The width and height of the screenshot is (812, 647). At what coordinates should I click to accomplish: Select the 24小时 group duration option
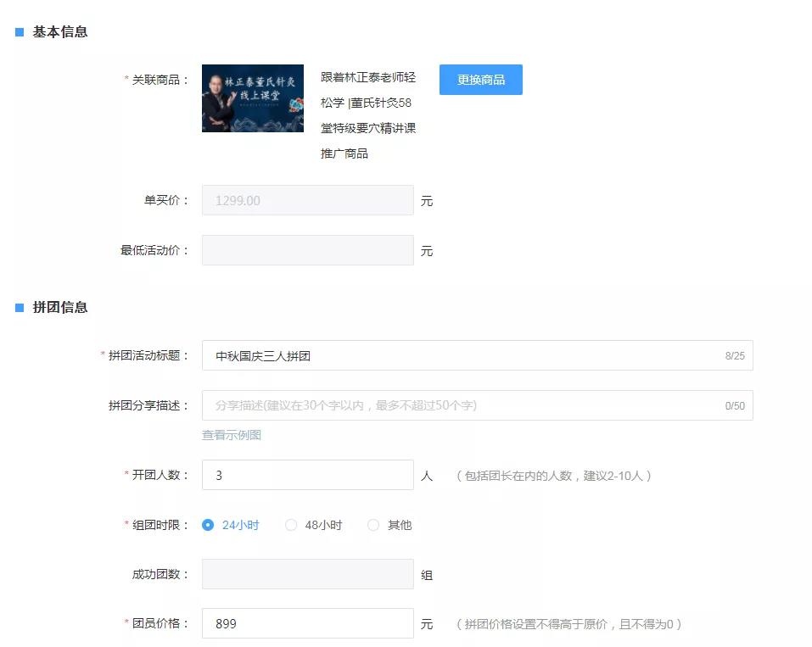click(x=206, y=525)
